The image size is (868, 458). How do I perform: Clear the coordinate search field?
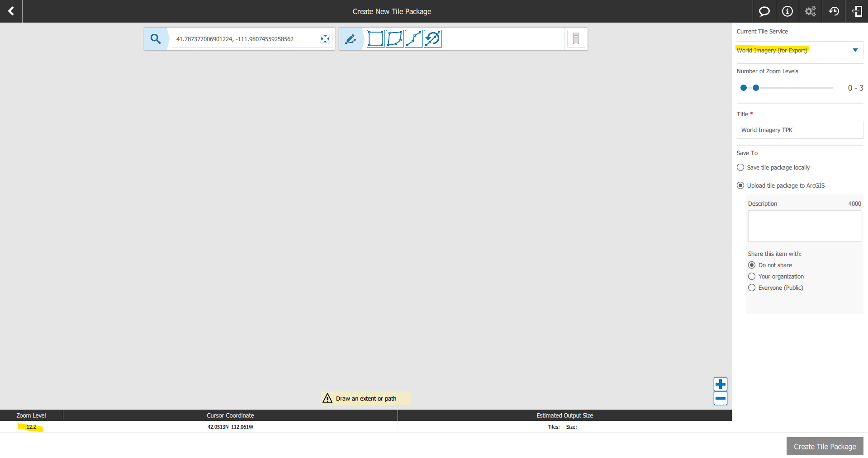[325, 39]
